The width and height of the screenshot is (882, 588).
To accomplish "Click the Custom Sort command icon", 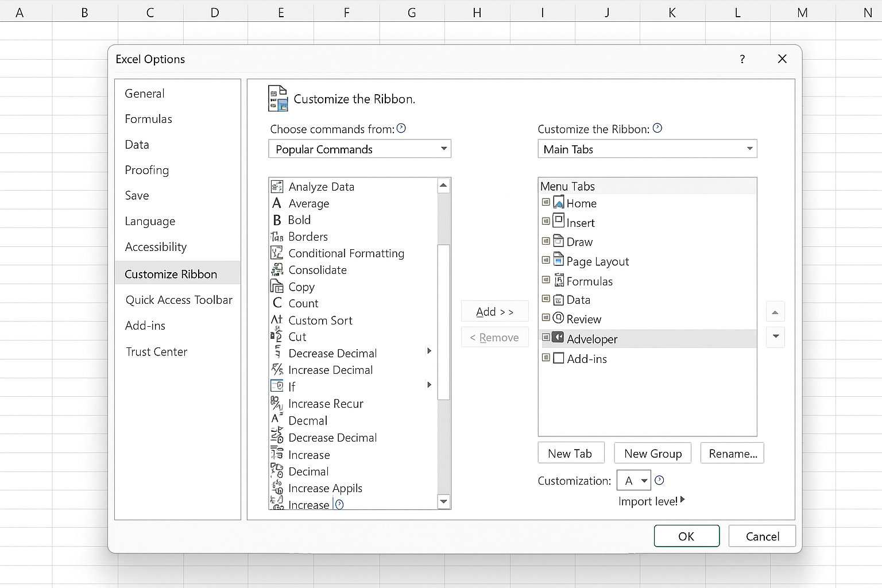I will coord(277,320).
